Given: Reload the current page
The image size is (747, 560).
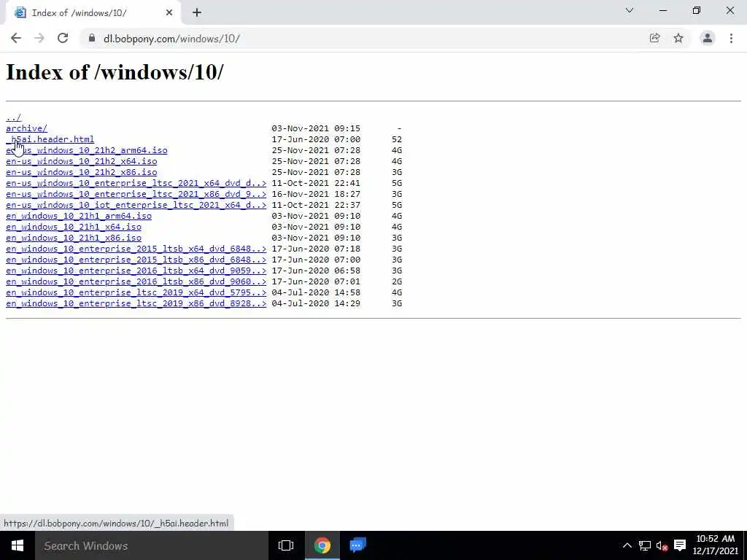Looking at the screenshot, I should [63, 38].
